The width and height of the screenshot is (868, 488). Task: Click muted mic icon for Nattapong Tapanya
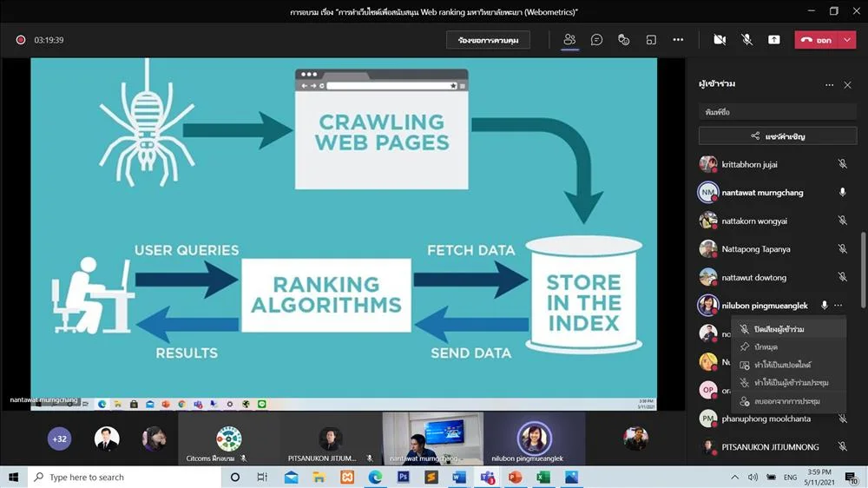[x=842, y=248]
